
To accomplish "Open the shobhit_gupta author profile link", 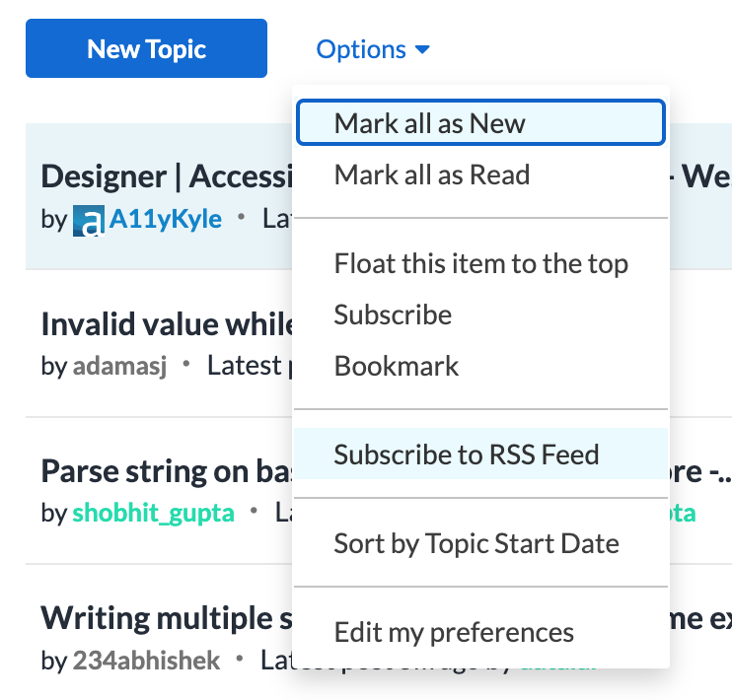I will [x=153, y=514].
